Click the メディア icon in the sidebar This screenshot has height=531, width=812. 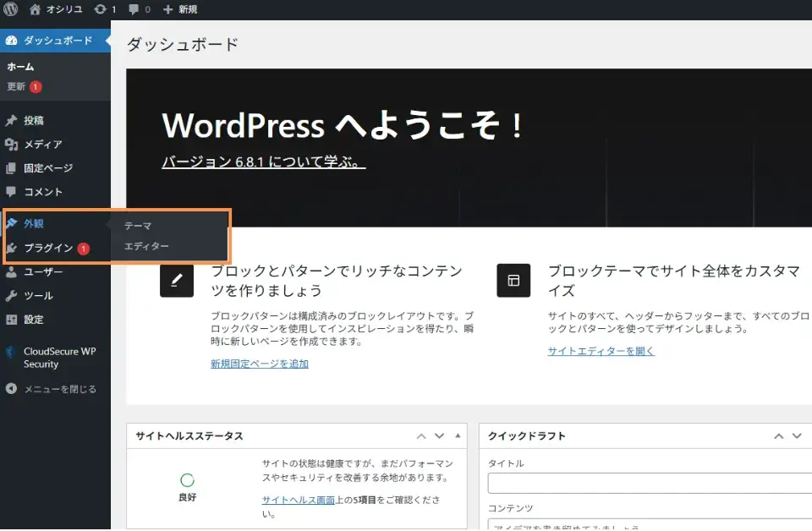[11, 145]
